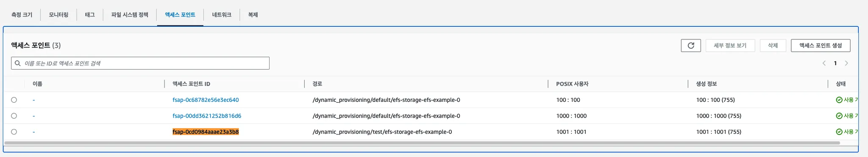This screenshot has height=157, width=868.
Task: Open the 모니터링 tab
Action: point(58,15)
